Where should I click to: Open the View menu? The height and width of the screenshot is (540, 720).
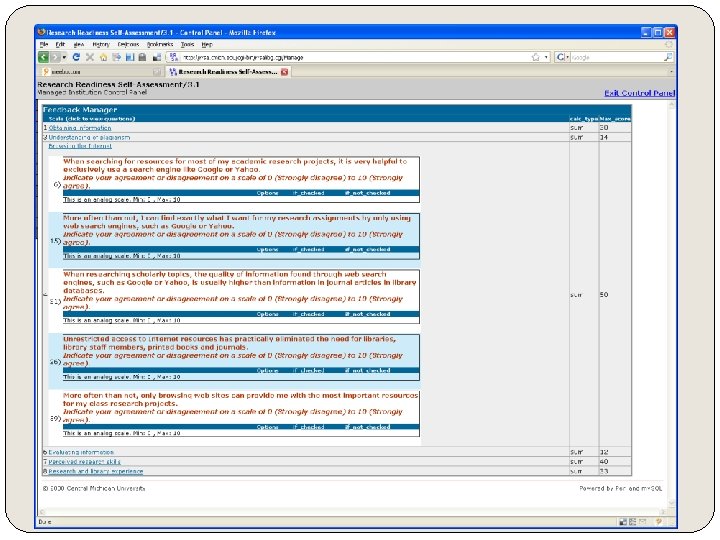[x=79, y=45]
